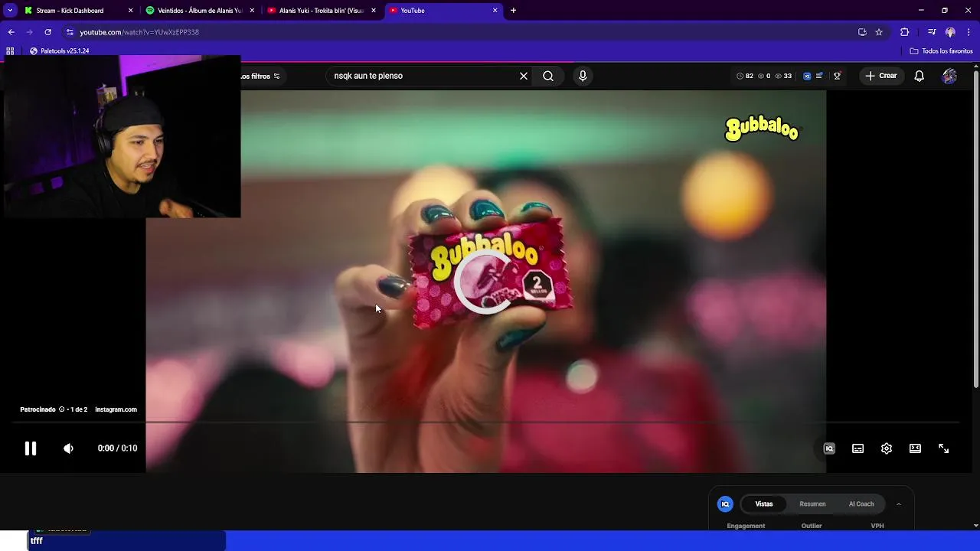The width and height of the screenshot is (980, 551).
Task: Click the vidIQ clock stat 82
Action: tap(745, 76)
